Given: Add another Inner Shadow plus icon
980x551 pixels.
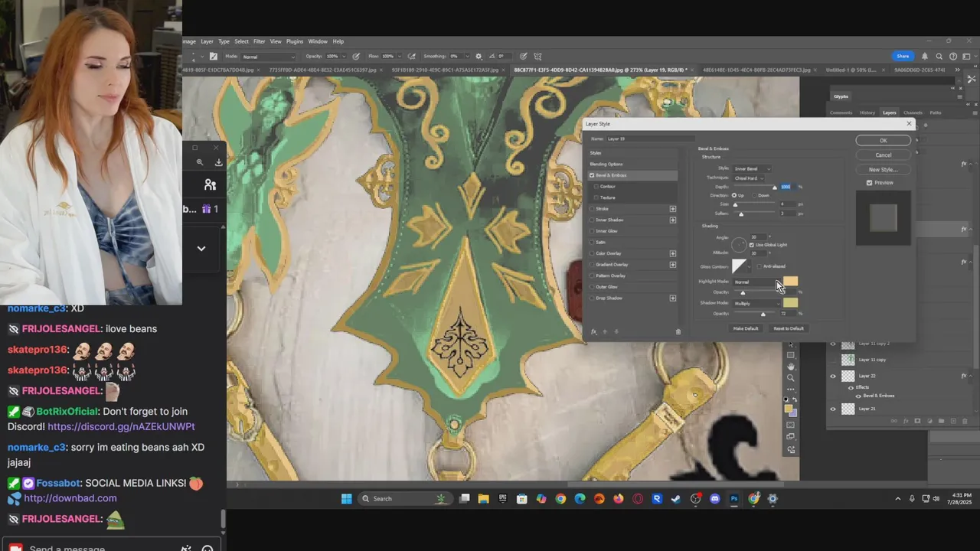Looking at the screenshot, I should pyautogui.click(x=672, y=220).
